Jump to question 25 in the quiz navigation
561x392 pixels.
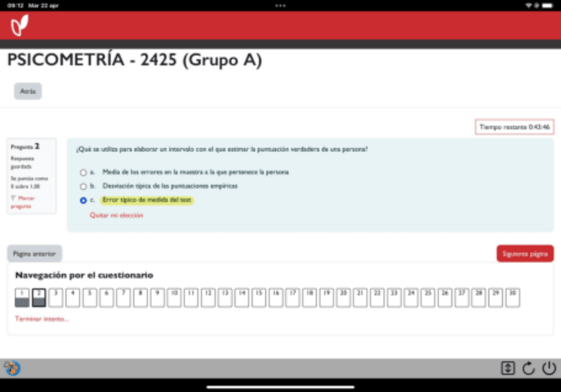pos(428,297)
